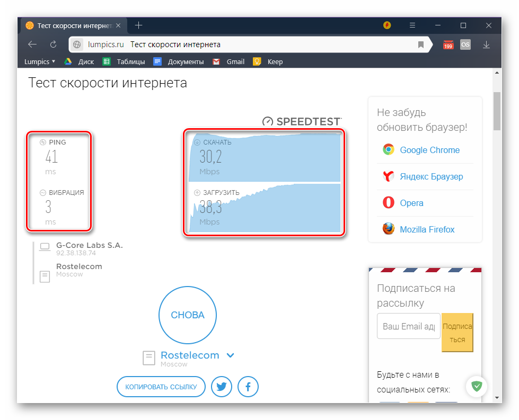The height and width of the screenshot is (420, 519).
Task: Open the Keep bookmark
Action: click(x=268, y=62)
